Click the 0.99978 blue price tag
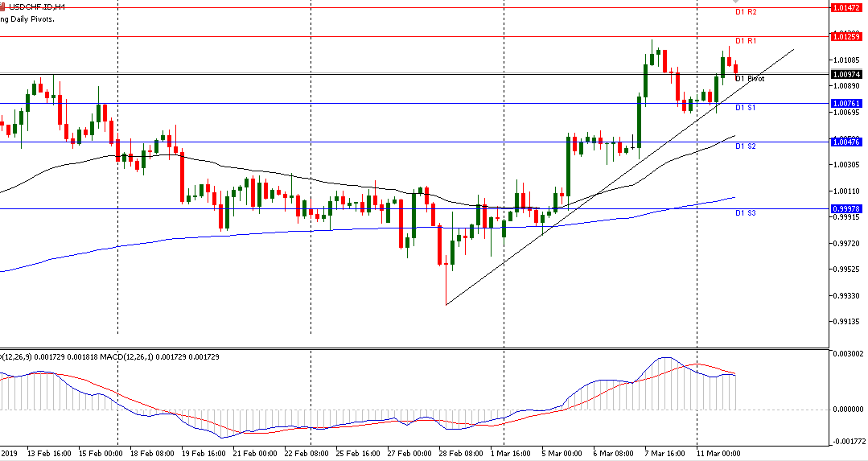This screenshot has width=868, height=461. point(848,208)
